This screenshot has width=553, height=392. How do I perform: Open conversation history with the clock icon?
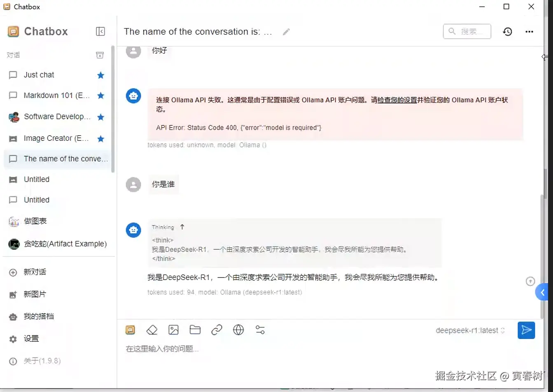pos(507,32)
